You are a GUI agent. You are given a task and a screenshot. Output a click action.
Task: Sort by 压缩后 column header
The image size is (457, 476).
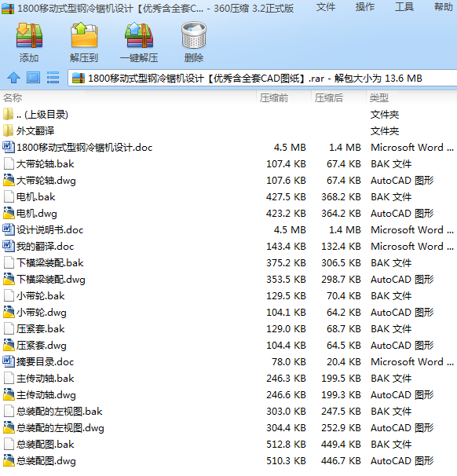(x=329, y=98)
